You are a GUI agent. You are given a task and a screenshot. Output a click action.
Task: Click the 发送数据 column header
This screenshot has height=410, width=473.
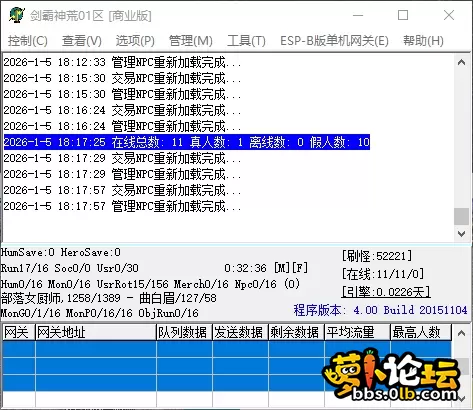(240, 332)
